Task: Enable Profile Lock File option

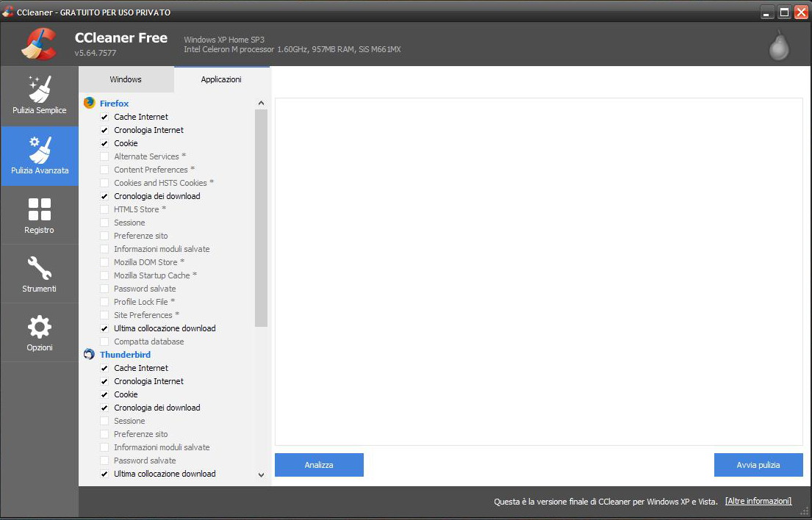Action: click(x=104, y=302)
